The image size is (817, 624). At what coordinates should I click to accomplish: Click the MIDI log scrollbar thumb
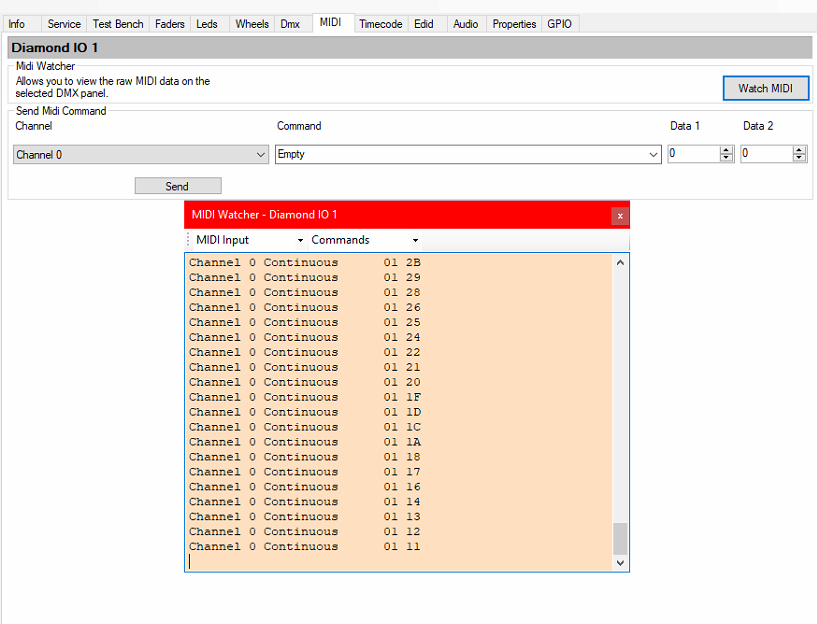[x=620, y=539]
